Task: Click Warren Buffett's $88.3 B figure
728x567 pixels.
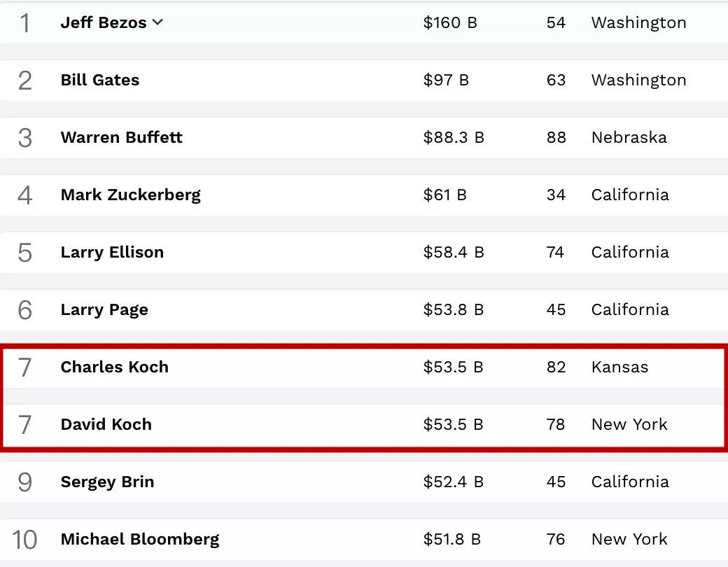Action: click(x=453, y=137)
